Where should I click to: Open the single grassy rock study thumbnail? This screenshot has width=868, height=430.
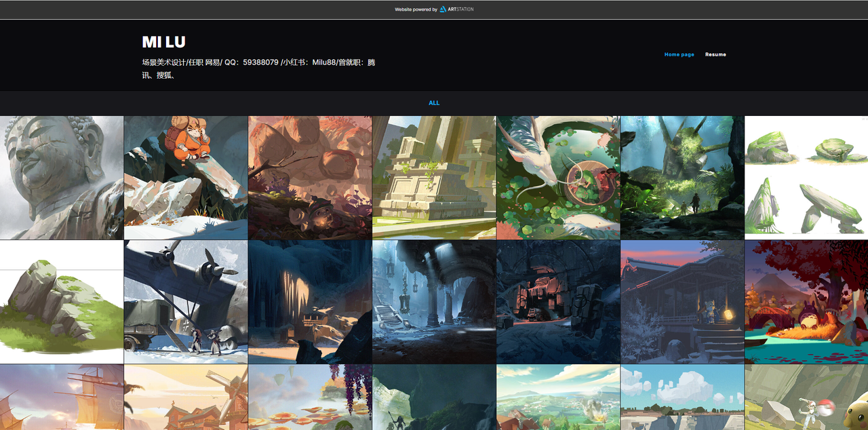(x=62, y=302)
